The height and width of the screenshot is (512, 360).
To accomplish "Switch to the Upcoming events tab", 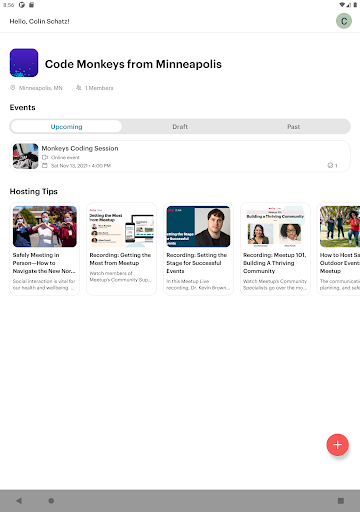I will (x=66, y=127).
